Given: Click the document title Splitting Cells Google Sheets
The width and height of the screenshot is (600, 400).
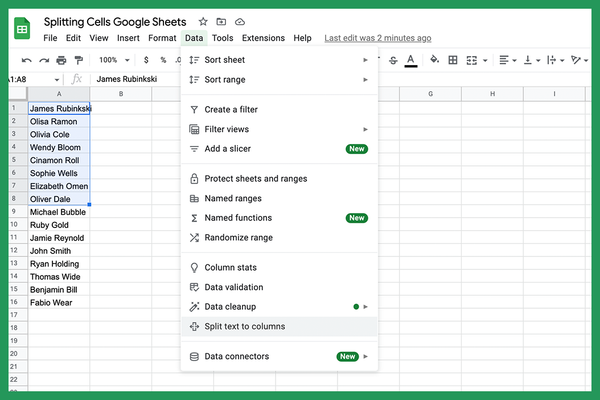Looking at the screenshot, I should point(115,22).
